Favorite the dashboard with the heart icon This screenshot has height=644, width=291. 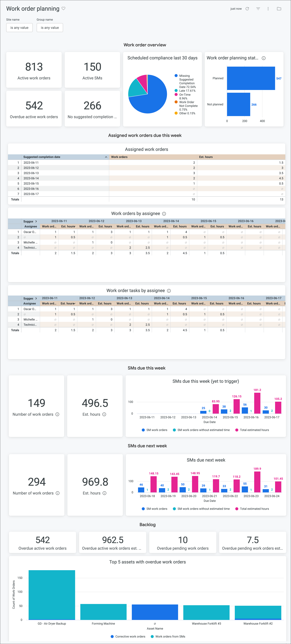64,8
